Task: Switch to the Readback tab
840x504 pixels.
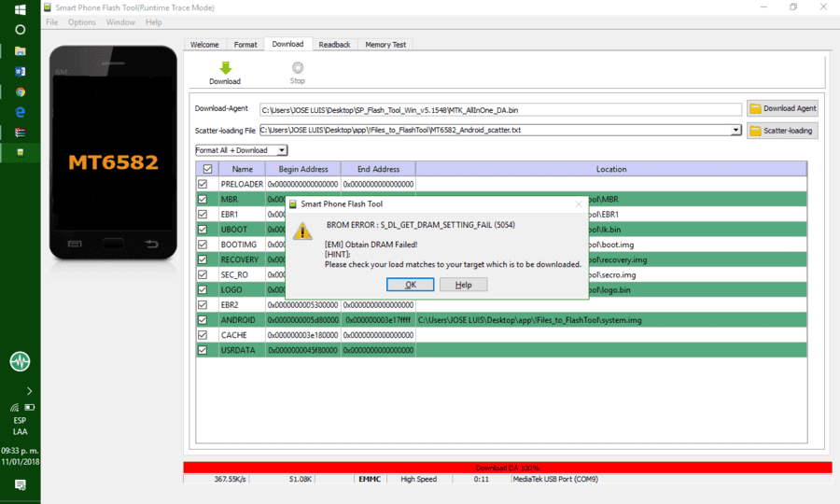Action: click(334, 45)
